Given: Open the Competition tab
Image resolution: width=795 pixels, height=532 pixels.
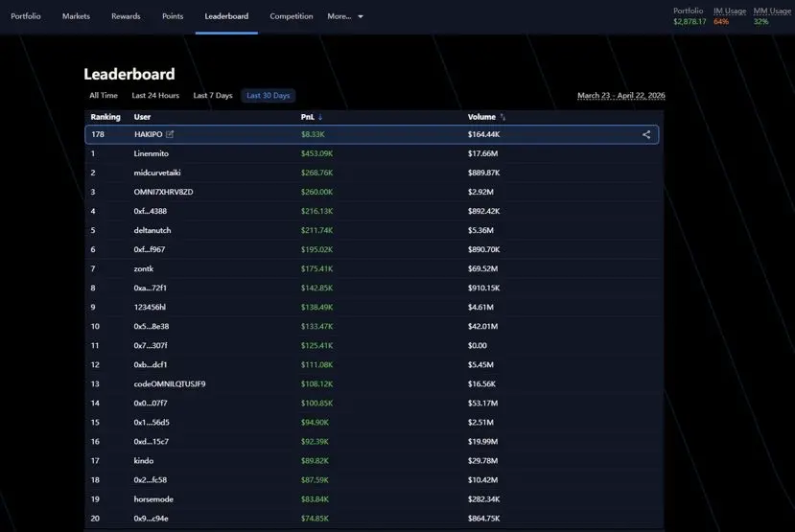Looking at the screenshot, I should click(291, 16).
